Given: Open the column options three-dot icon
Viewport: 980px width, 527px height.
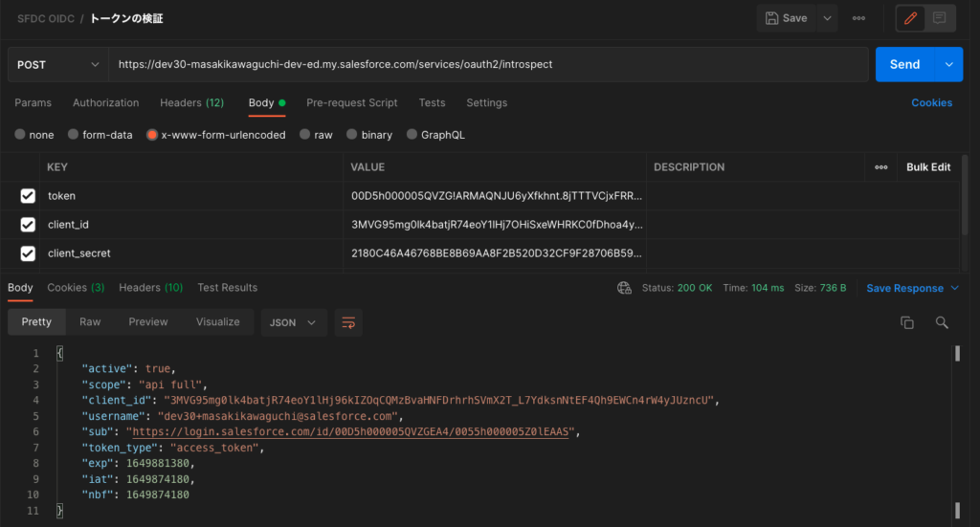Looking at the screenshot, I should [x=880, y=167].
